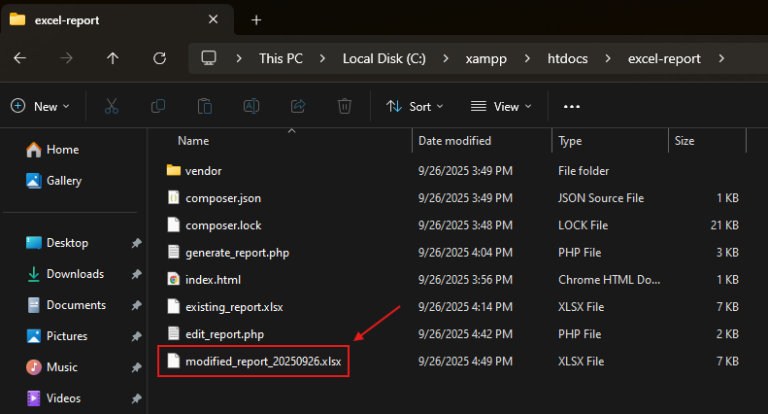This screenshot has height=414, width=768.
Task: Select Gallery in navigation pane
Action: (64, 181)
